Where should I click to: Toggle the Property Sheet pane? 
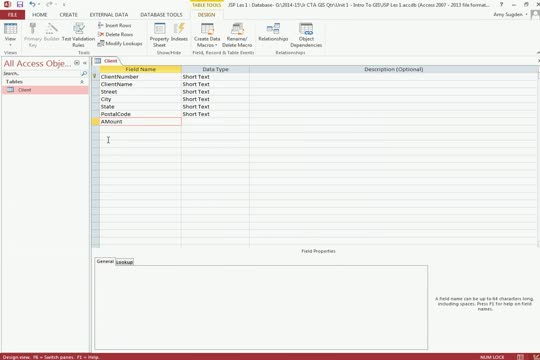(x=159, y=35)
